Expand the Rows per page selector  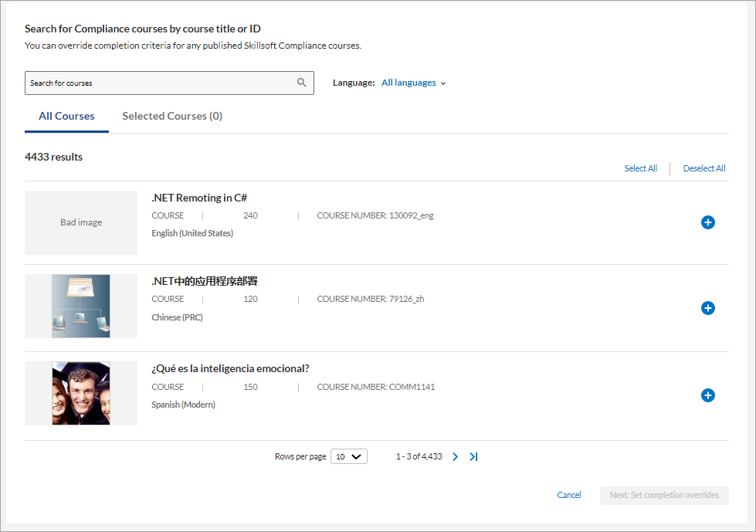(349, 457)
